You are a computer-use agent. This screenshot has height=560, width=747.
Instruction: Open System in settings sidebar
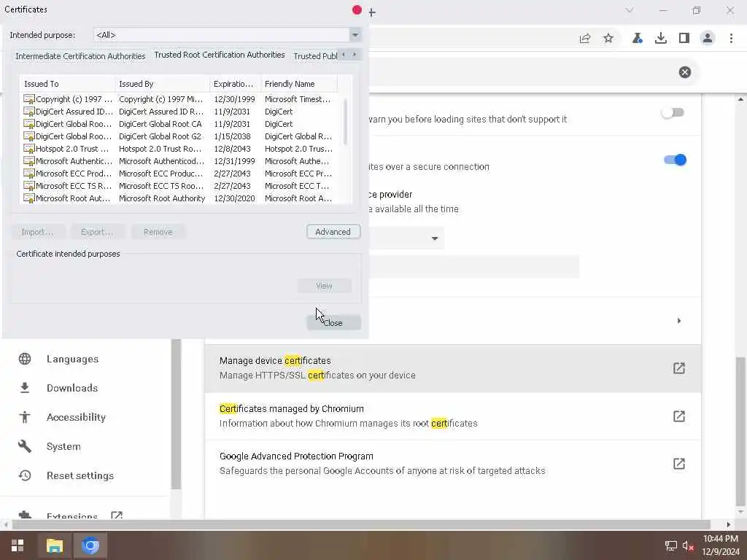63,446
